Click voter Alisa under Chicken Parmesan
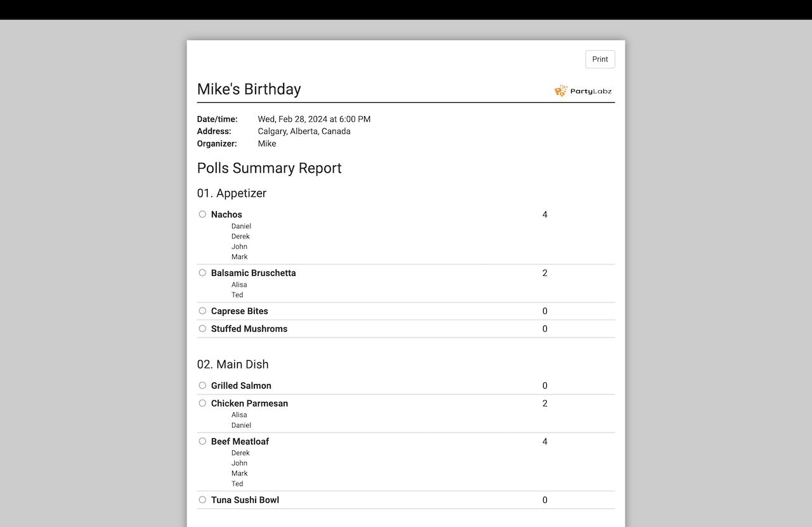Viewport: 812px width, 527px height. 239,415
